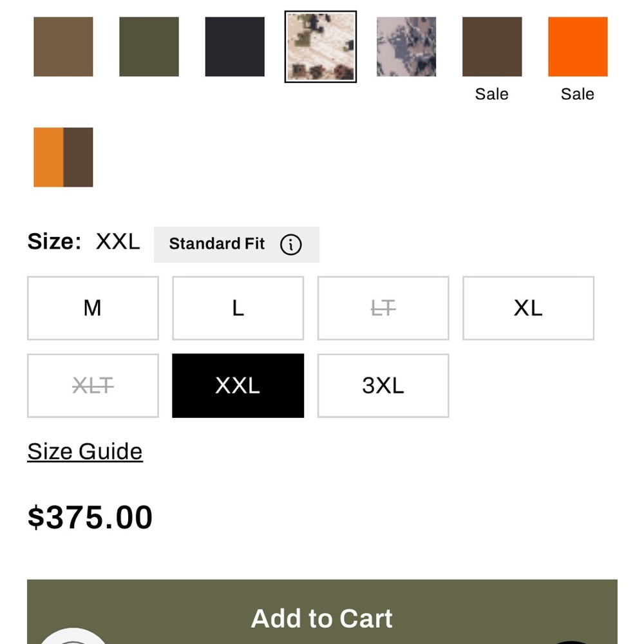
Task: Select the olive green color swatch
Action: (x=149, y=47)
